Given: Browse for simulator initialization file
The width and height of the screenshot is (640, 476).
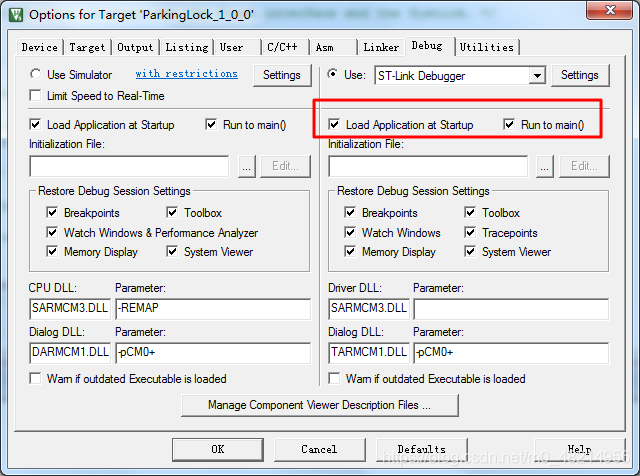Looking at the screenshot, I should tap(247, 166).
